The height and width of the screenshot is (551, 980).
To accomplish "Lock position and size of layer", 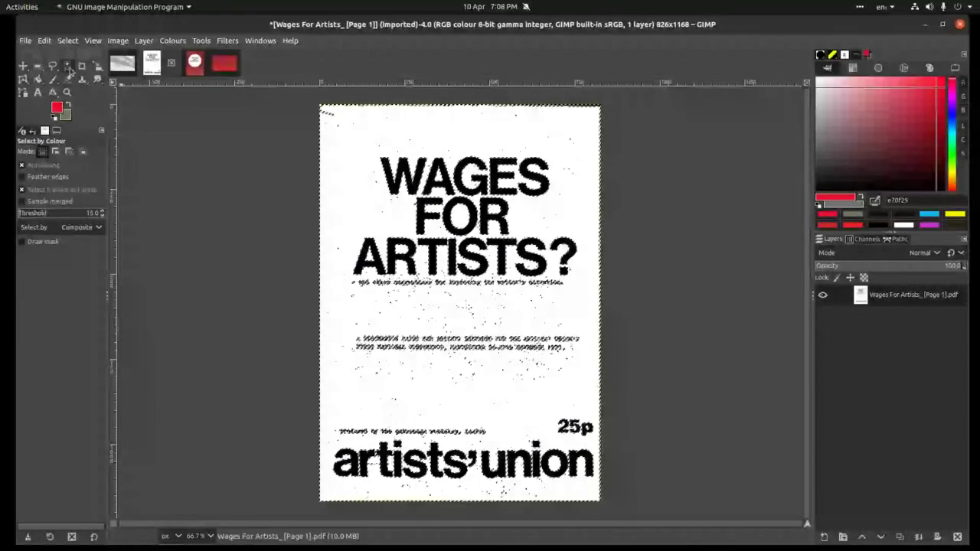I will click(850, 278).
